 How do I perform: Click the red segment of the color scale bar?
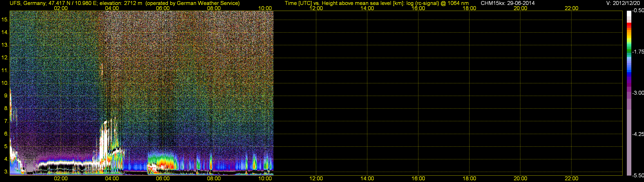629,25
